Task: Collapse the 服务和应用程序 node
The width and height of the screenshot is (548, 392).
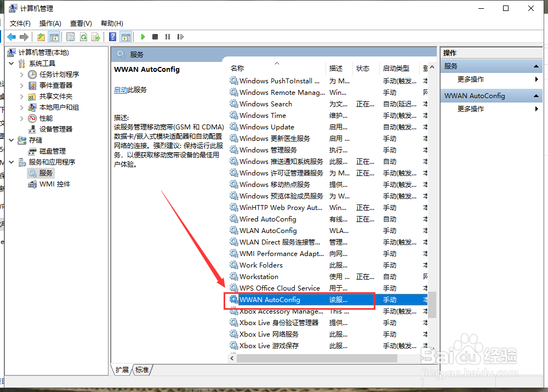Action: click(11, 162)
